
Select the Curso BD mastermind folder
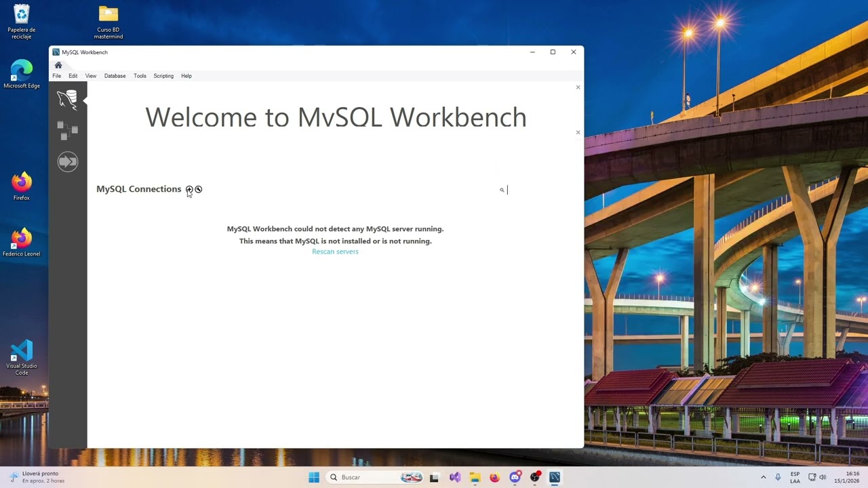tap(108, 22)
